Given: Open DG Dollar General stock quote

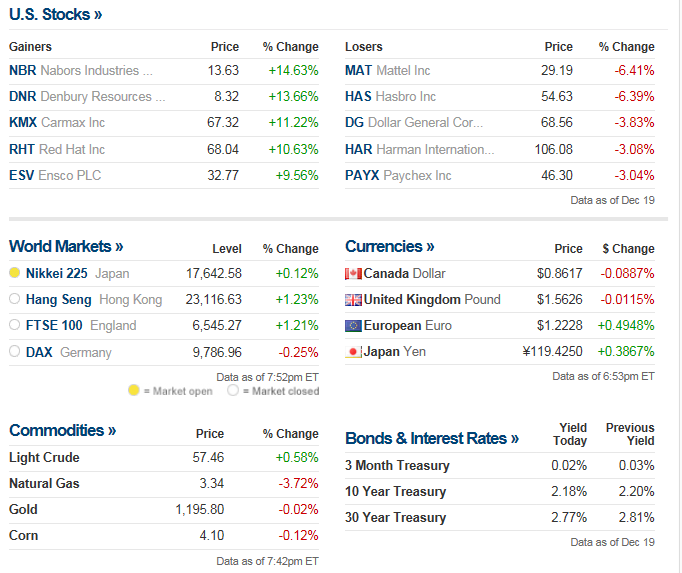Looking at the screenshot, I should [414, 123].
